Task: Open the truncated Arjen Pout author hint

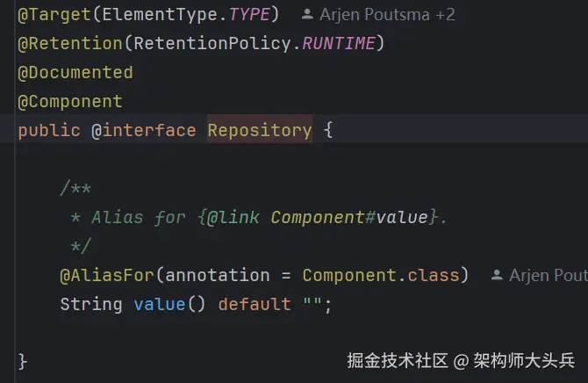Action: pos(539,275)
